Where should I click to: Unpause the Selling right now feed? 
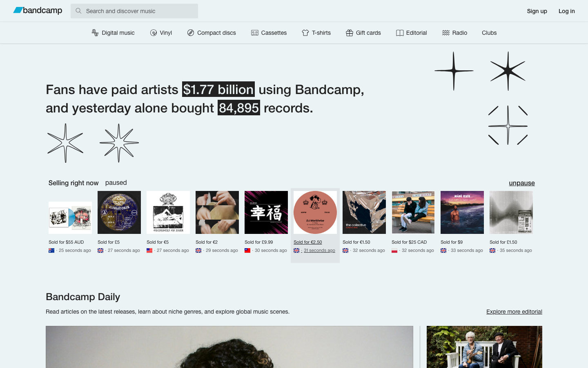522,183
